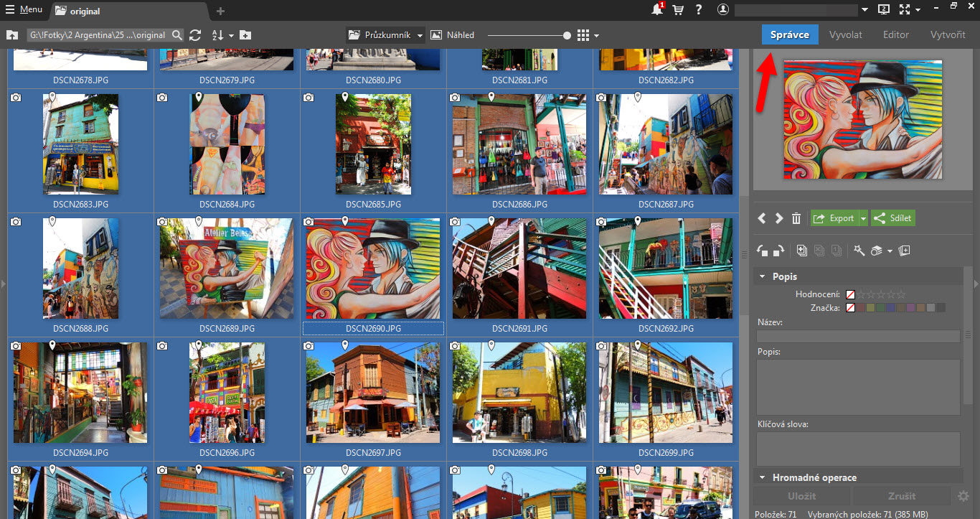The height and width of the screenshot is (519, 980).
Task: Click the Popis description text area
Action: [859, 387]
